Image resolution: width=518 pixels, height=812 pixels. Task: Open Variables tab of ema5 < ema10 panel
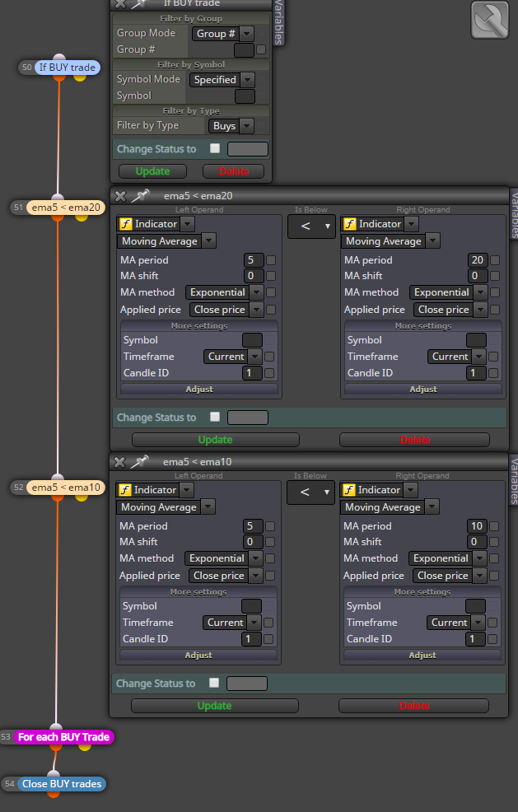click(x=514, y=479)
